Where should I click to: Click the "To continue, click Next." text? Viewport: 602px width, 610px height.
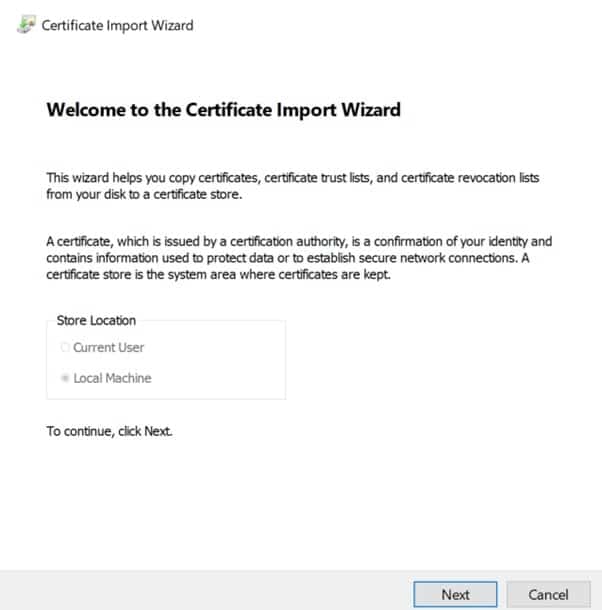click(x=111, y=432)
